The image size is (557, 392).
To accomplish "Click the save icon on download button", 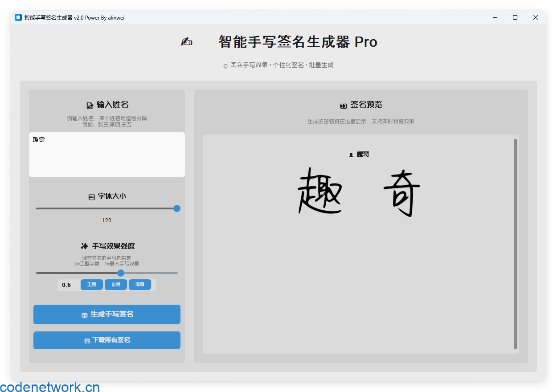I will coord(87,341).
